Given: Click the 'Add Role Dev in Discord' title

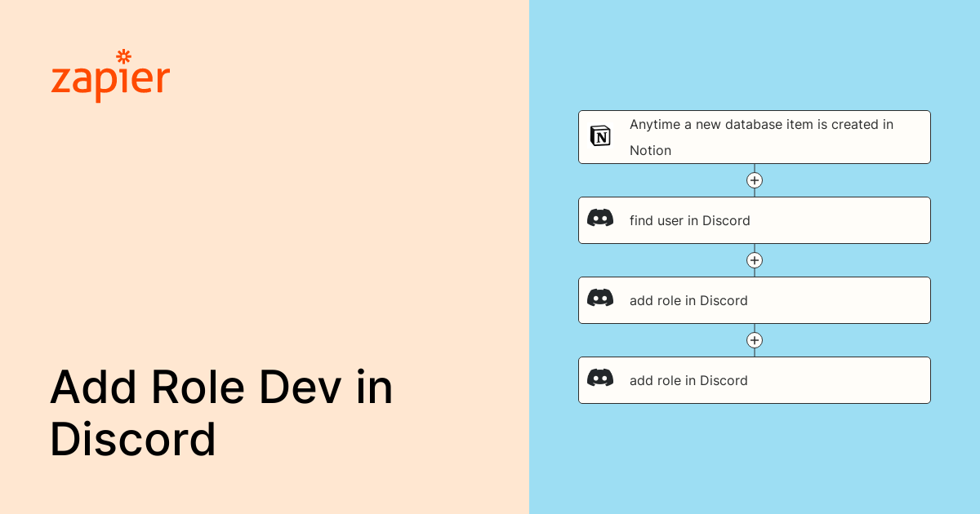Looking at the screenshot, I should (222, 412).
